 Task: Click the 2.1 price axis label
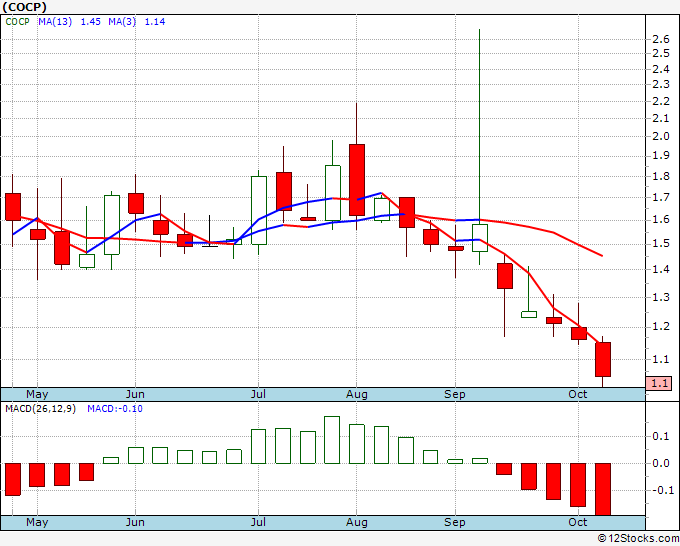tap(660, 118)
